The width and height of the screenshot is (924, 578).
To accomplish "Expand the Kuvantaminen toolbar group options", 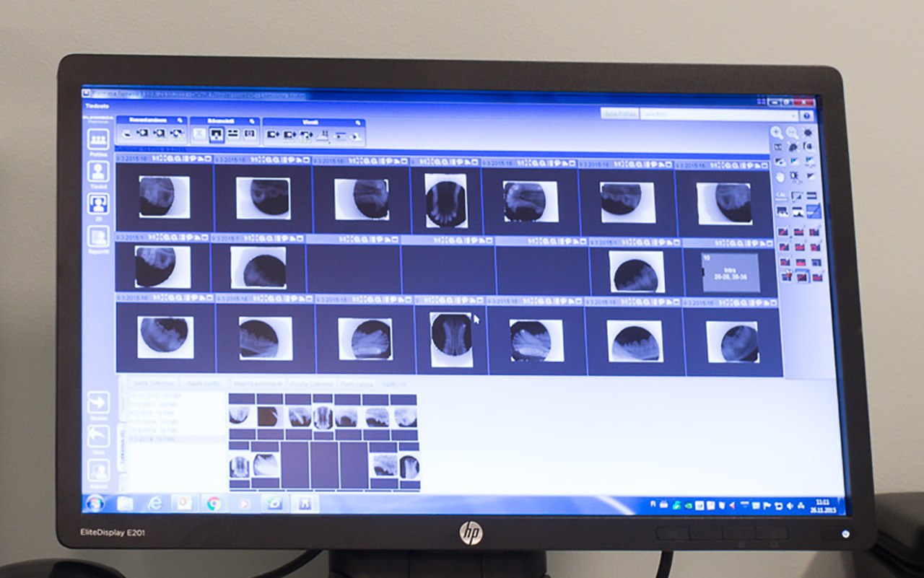I will click(x=181, y=121).
